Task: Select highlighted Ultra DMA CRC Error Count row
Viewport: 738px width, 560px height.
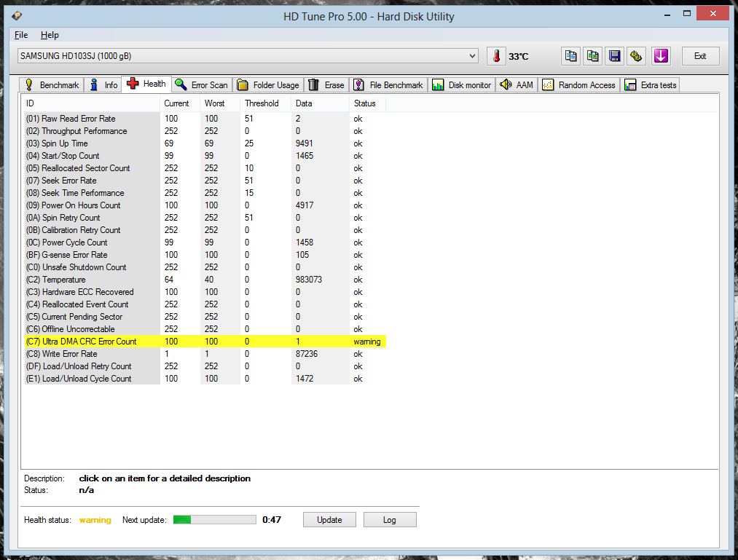Action: pos(205,342)
